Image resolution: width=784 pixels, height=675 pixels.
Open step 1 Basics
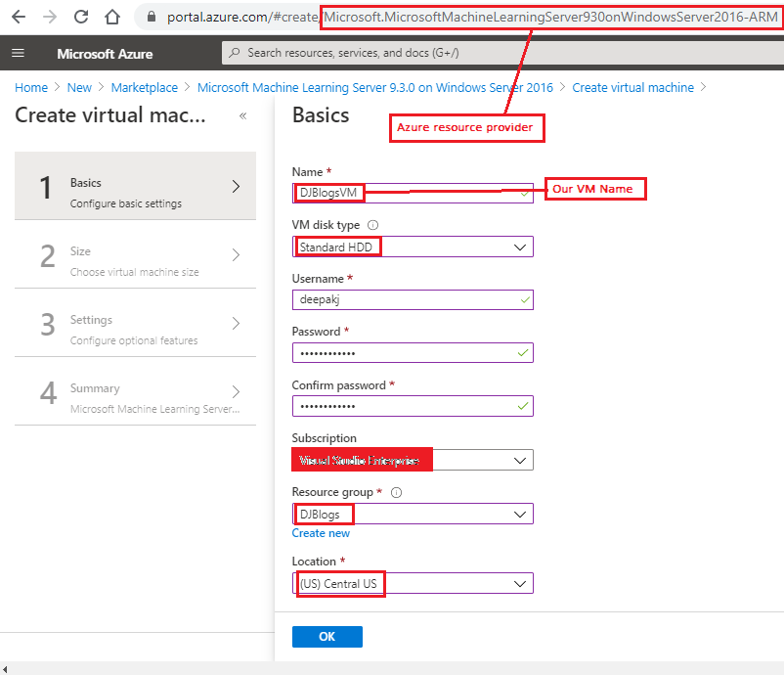pyautogui.click(x=136, y=186)
